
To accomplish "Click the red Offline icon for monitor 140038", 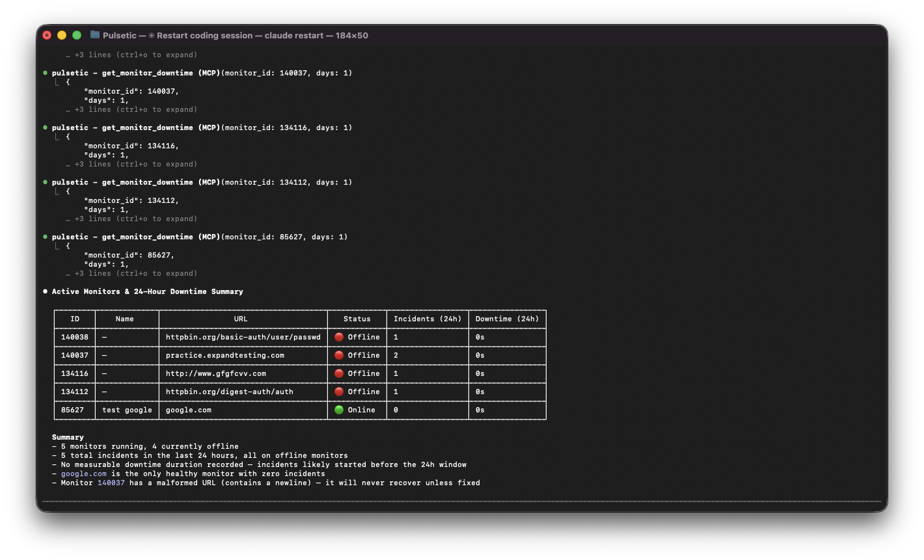I will click(x=338, y=337).
